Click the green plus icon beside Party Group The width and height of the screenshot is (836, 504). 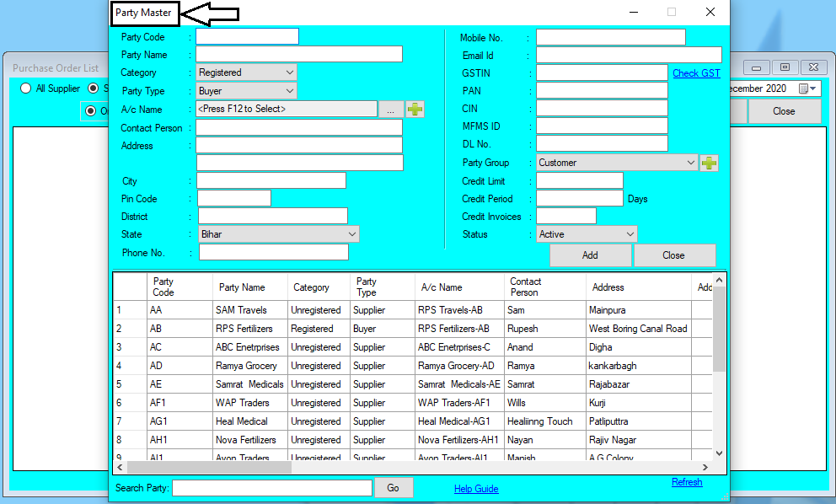709,162
